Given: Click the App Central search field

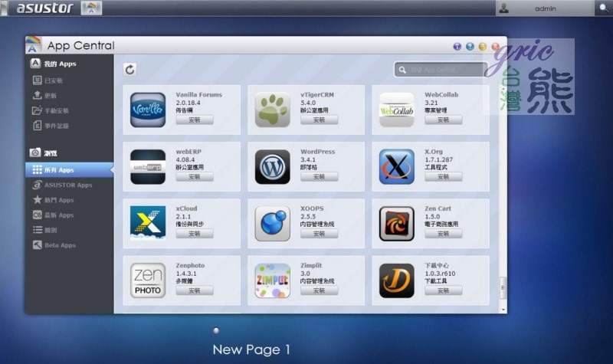Looking at the screenshot, I should click(x=441, y=70).
